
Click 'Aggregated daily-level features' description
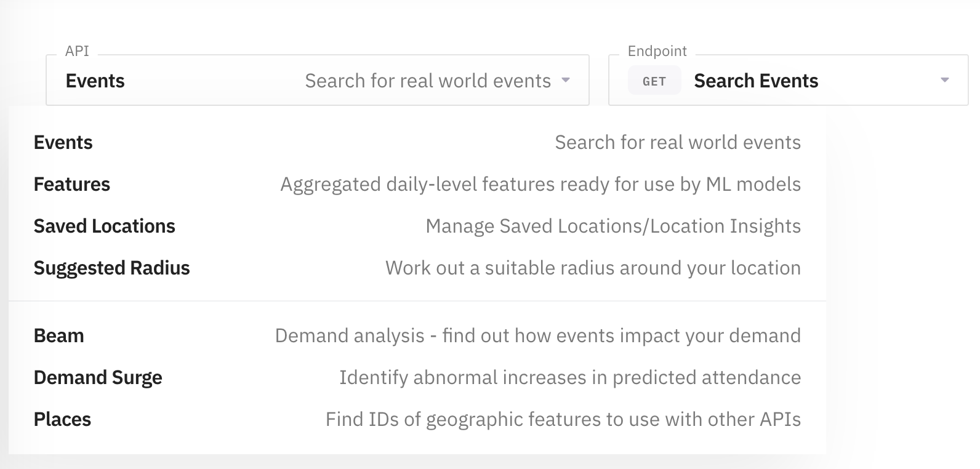pyautogui.click(x=540, y=184)
